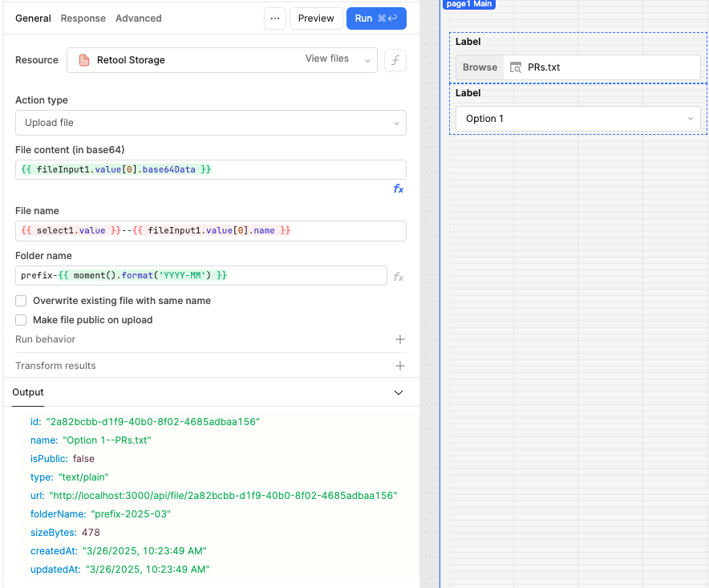The height and width of the screenshot is (588, 709).
Task: Switch to the Advanced tab
Action: tap(139, 18)
